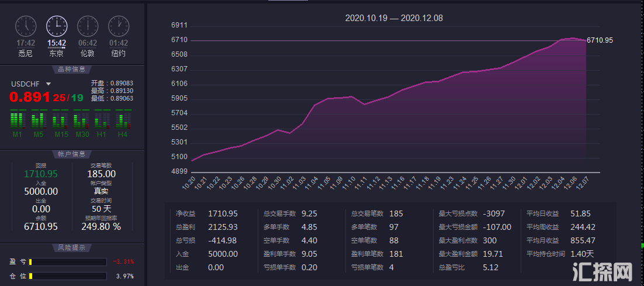Click the 盈亏 risk progress bar
Screen dimensions: 644x286
[x=68, y=262]
